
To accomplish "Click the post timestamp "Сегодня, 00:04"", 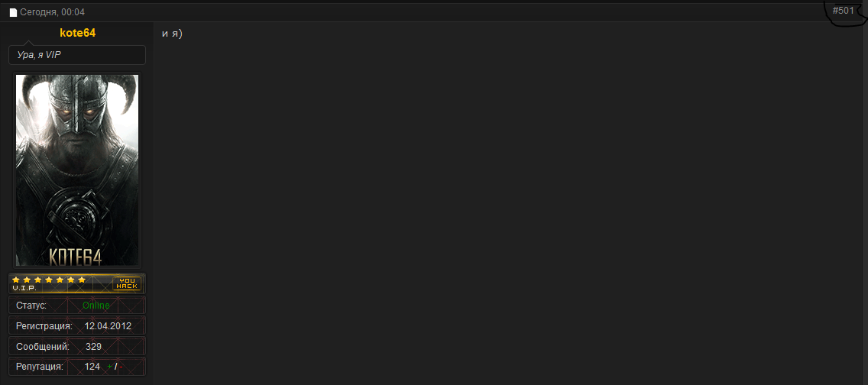I will tap(53, 12).
